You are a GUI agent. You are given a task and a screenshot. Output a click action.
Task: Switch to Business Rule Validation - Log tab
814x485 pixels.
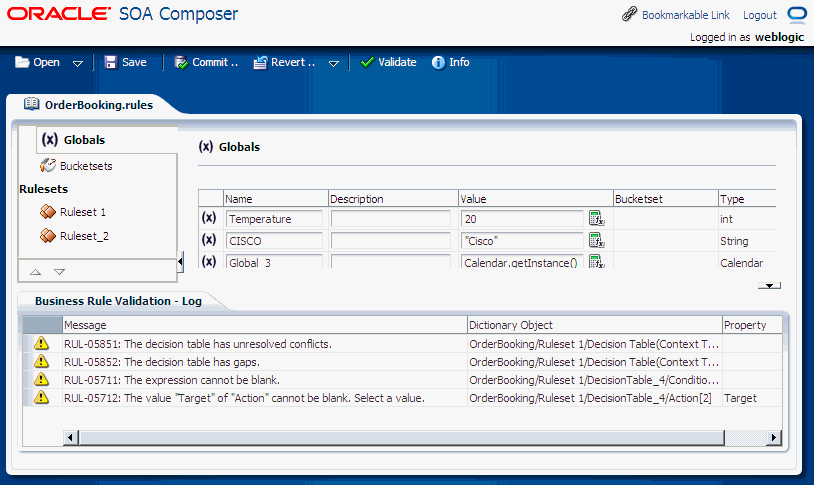coord(118,300)
